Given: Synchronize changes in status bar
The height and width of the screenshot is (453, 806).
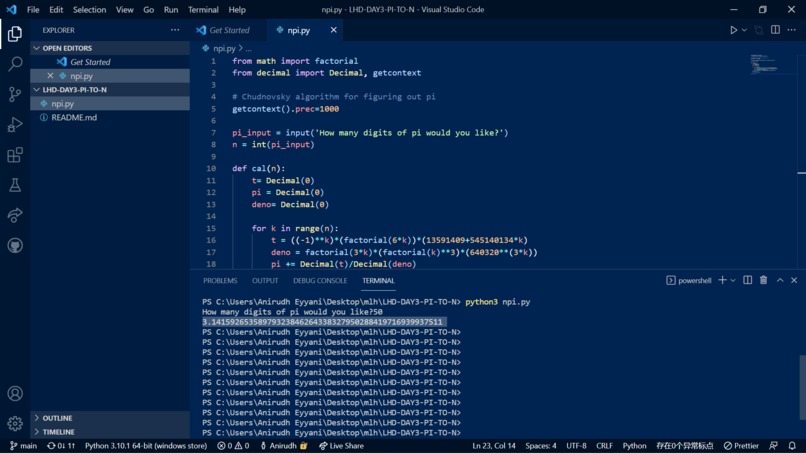Looking at the screenshot, I should pos(61,446).
